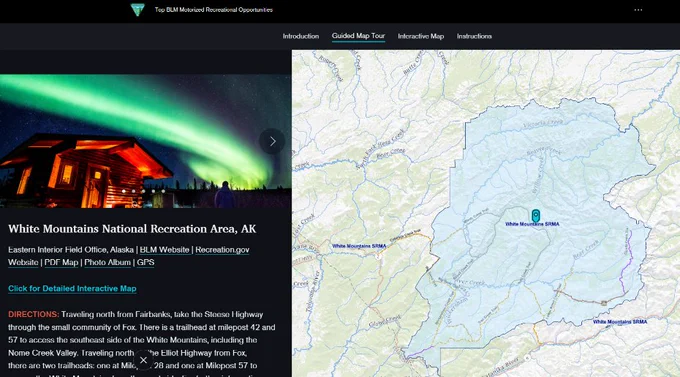The image size is (680, 377).
Task: Select the Guided Map Tour tab
Action: click(x=358, y=36)
